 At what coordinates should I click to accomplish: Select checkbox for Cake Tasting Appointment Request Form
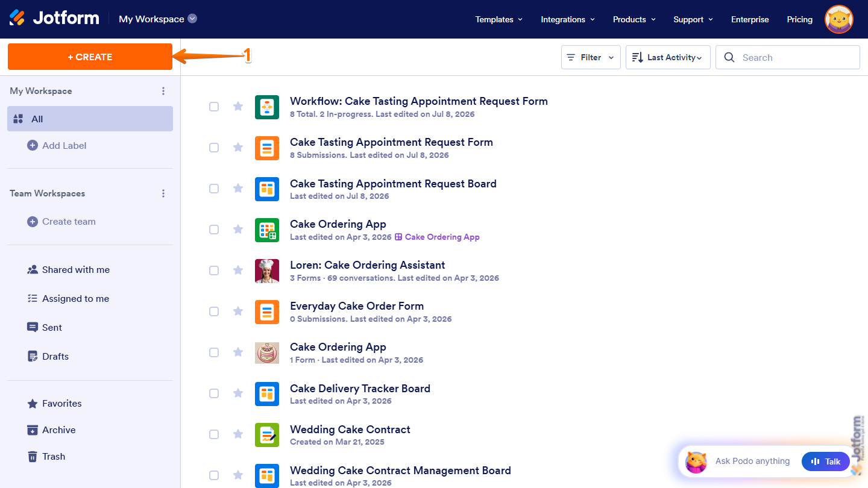click(214, 148)
